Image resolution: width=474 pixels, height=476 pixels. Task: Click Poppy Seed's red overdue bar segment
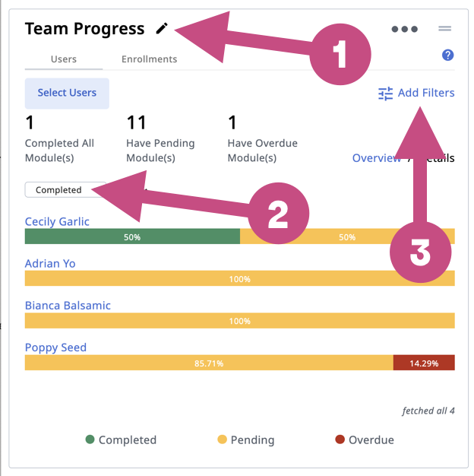click(x=424, y=363)
